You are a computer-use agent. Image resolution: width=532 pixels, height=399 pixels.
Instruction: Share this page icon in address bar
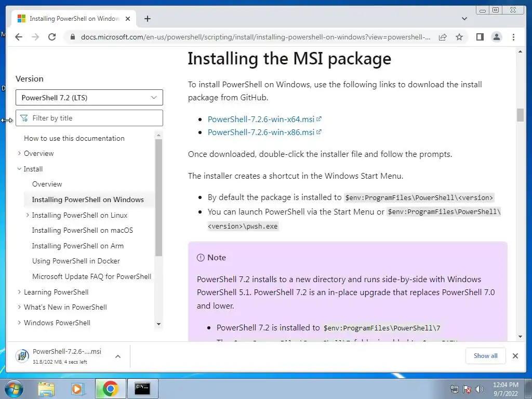[x=443, y=37]
